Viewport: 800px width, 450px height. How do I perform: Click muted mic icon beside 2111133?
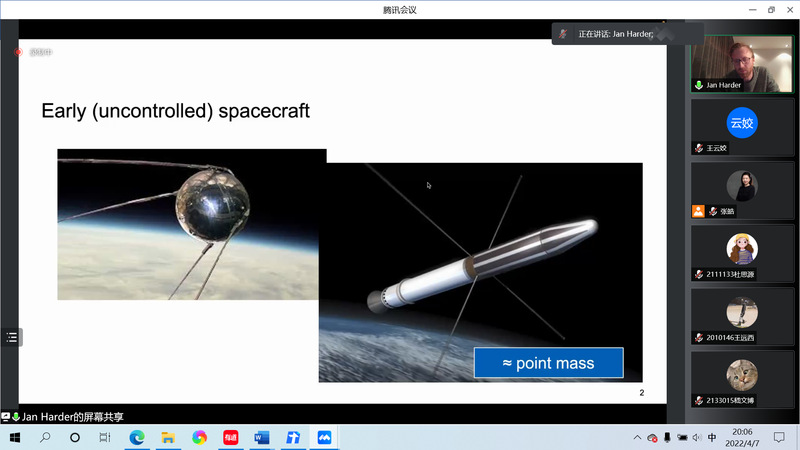tap(699, 274)
